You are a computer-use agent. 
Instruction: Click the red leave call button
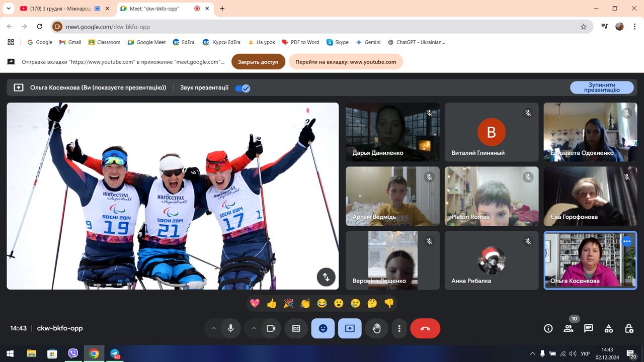[x=425, y=328]
